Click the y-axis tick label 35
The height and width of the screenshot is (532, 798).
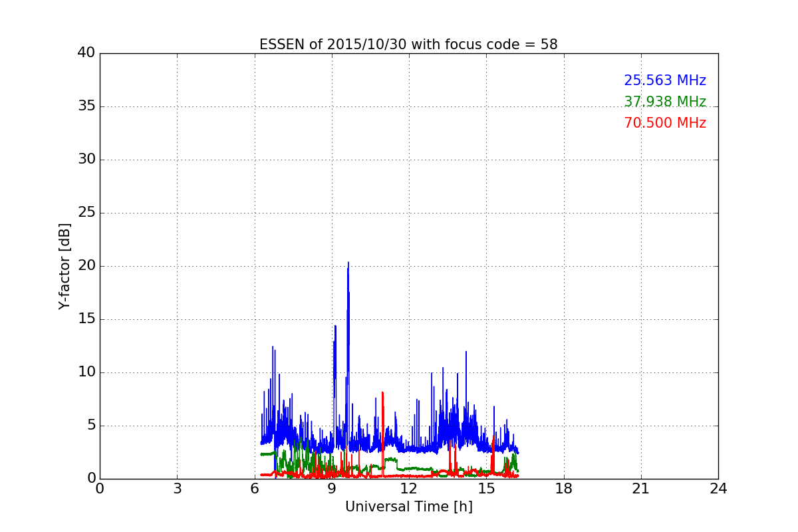[86, 106]
